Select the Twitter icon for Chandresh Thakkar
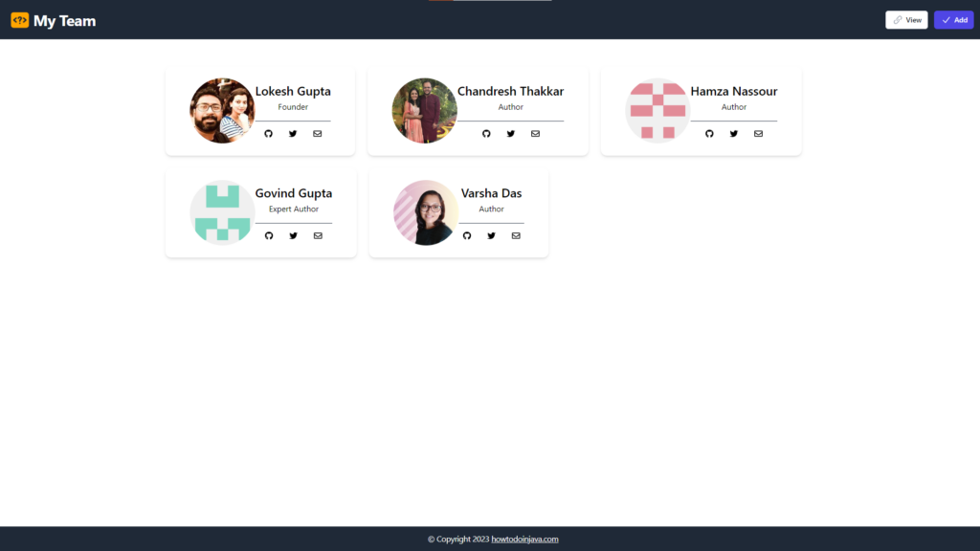980x551 pixels. tap(510, 134)
